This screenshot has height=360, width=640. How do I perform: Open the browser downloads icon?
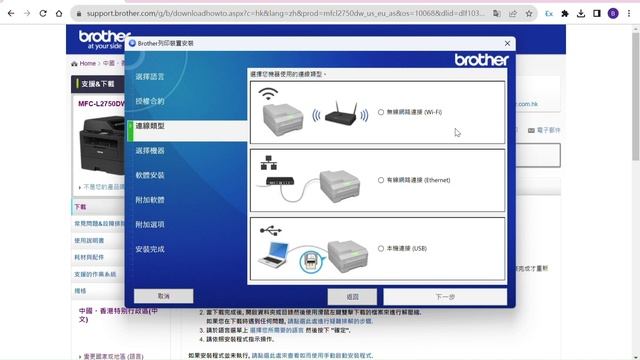(x=581, y=13)
